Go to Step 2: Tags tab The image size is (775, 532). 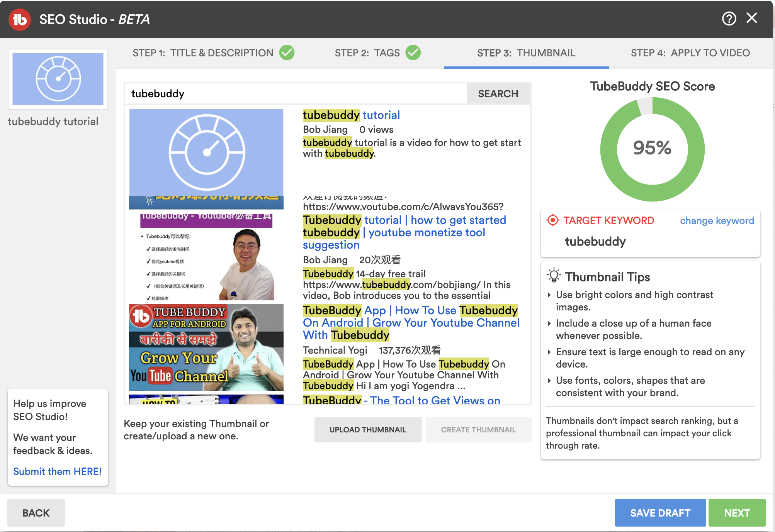point(367,53)
